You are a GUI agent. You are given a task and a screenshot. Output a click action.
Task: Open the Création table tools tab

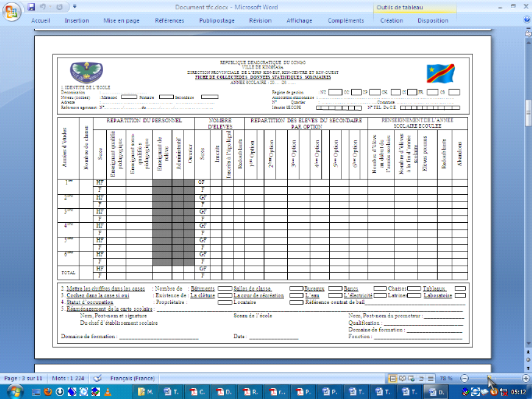392,20
